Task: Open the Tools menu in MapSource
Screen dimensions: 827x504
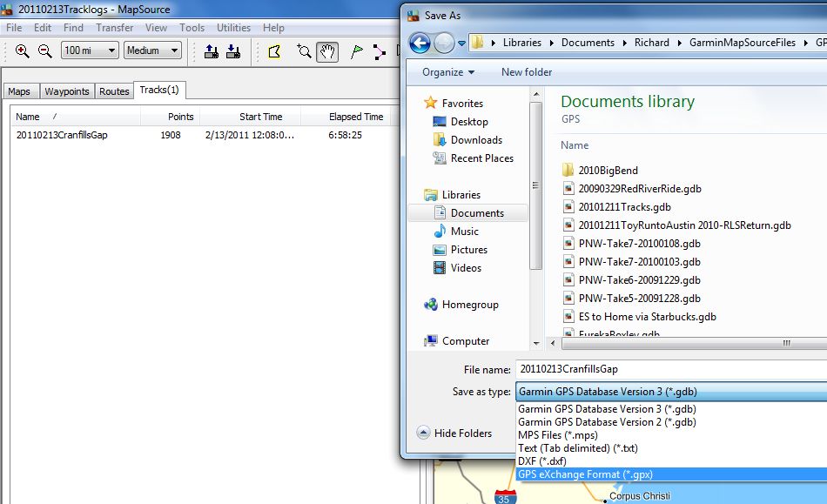Action: 192,27
